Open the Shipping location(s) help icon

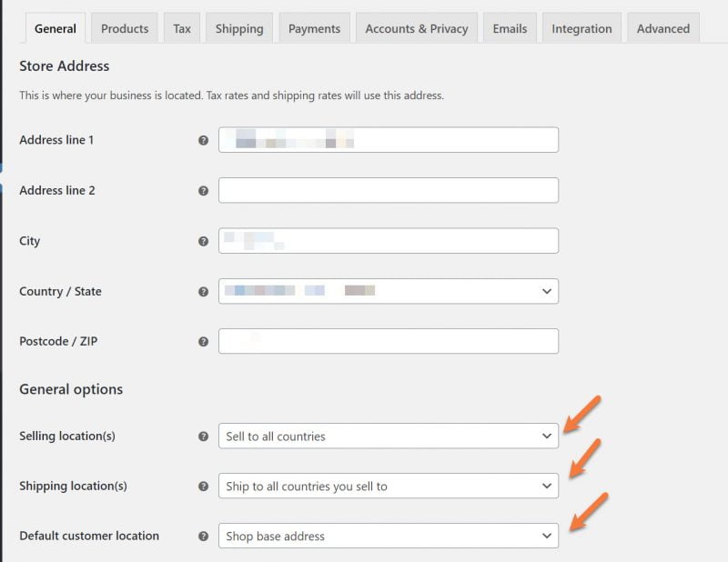(x=204, y=487)
